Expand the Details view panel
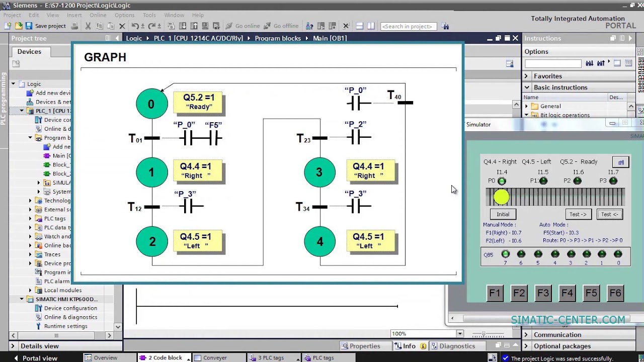The height and width of the screenshot is (362, 644). pos(13,346)
